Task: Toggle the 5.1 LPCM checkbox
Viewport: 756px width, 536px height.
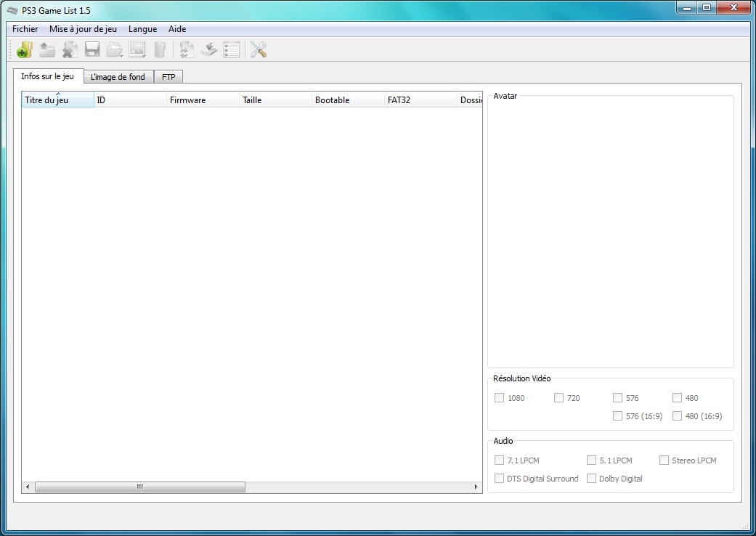Action: coord(591,460)
